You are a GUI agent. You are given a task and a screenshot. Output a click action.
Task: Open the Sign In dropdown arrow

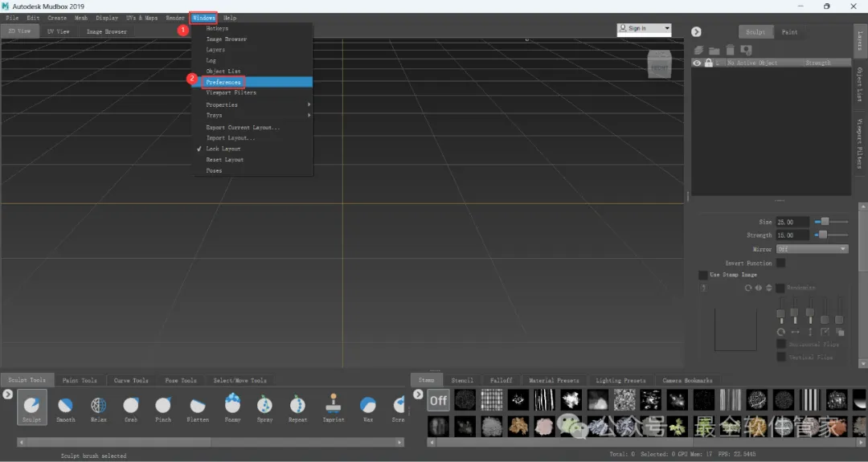tap(667, 28)
